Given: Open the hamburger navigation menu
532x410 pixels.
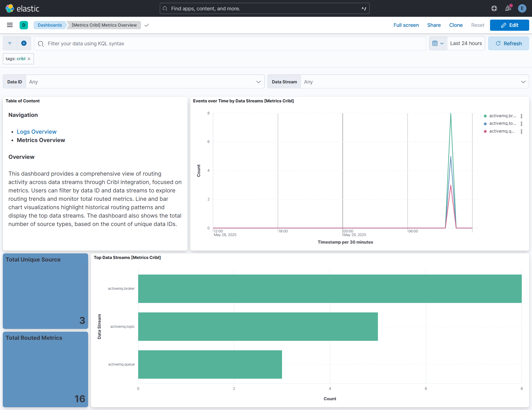Looking at the screenshot, I should click(x=10, y=25).
